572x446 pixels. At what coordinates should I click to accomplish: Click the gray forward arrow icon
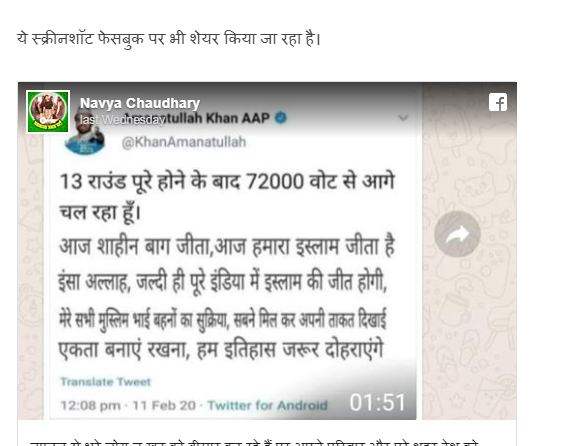click(457, 234)
